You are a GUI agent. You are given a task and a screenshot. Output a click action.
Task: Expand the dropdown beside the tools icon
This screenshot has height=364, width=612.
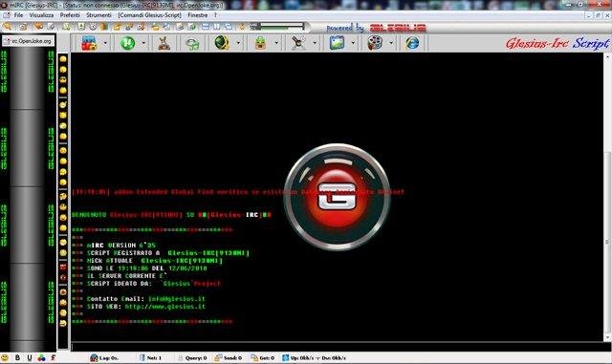click(315, 43)
